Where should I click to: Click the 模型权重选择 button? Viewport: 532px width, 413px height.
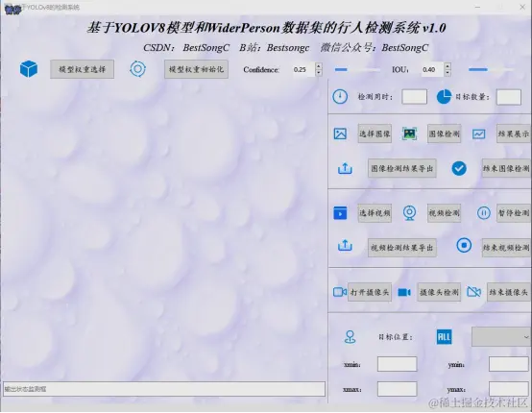click(83, 69)
